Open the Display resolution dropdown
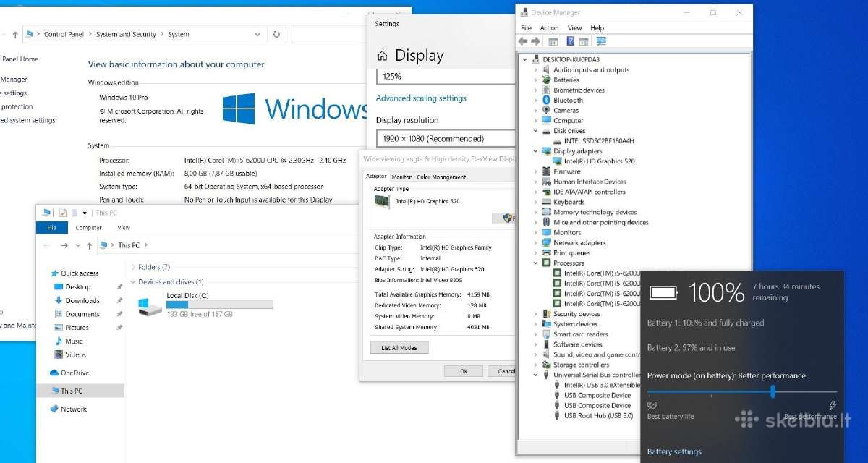This screenshot has height=463, width=868. [x=446, y=139]
